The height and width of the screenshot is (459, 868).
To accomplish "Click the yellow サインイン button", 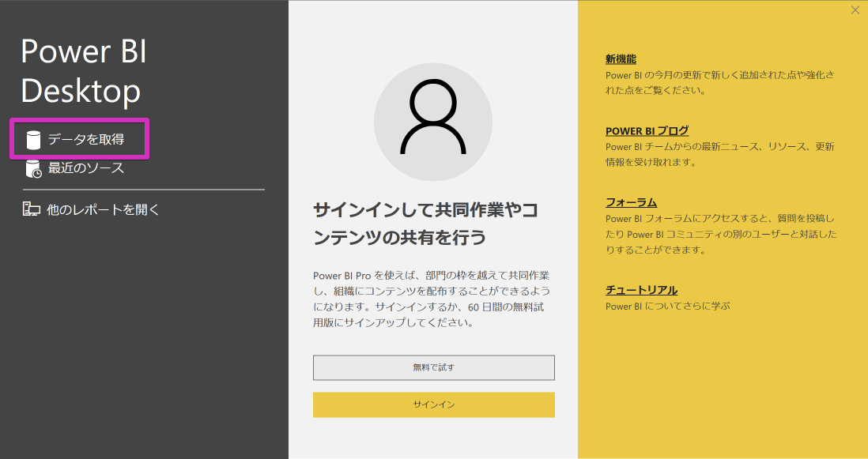I will 433,404.
